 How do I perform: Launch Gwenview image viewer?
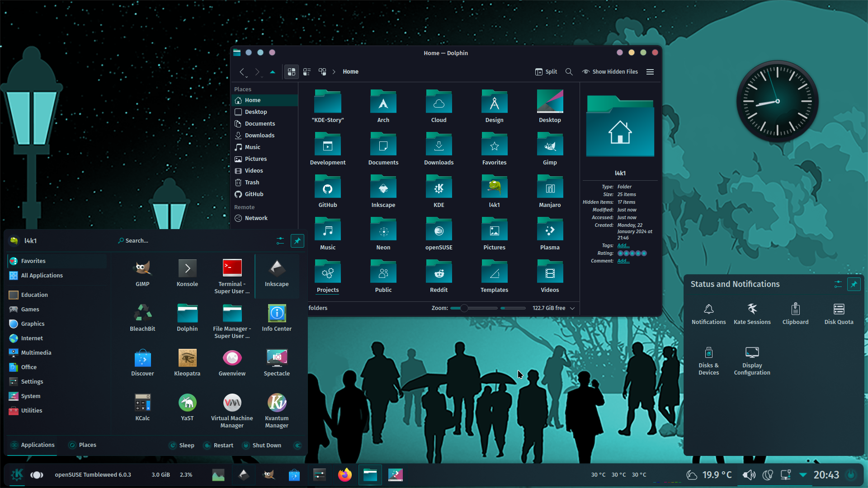(232, 363)
